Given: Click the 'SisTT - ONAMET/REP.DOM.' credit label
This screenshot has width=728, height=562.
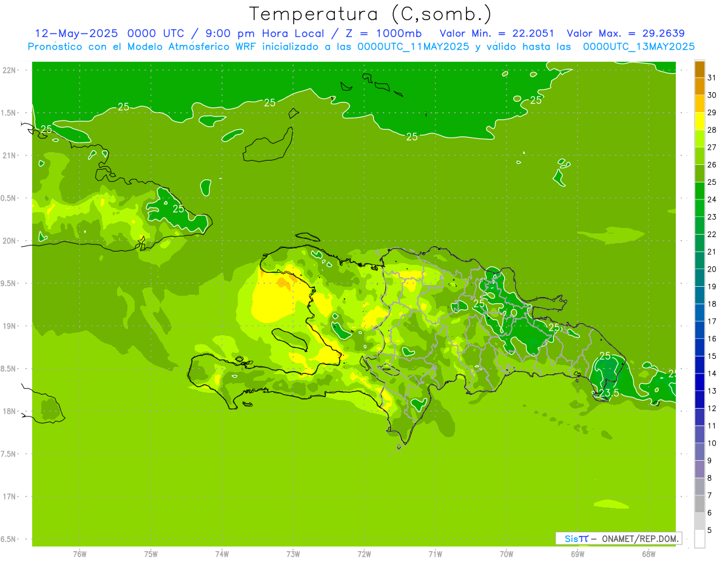Looking at the screenshot, I should [x=618, y=538].
